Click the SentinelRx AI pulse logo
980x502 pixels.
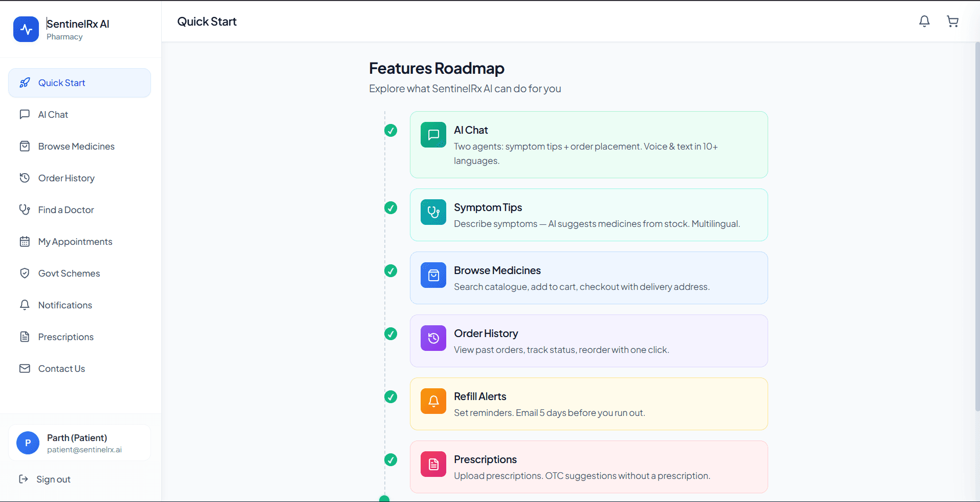click(26, 29)
